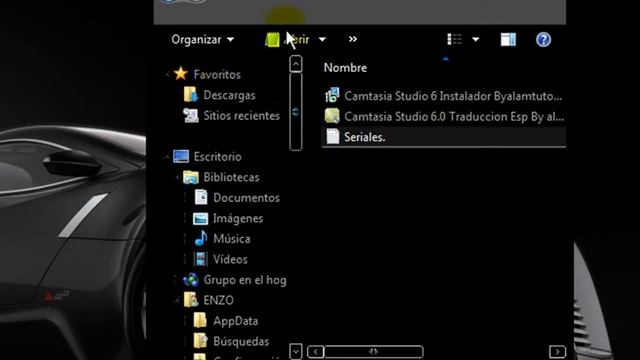Toggle the preview pane icon
Viewport: 640px width, 360px height.
coord(508,40)
